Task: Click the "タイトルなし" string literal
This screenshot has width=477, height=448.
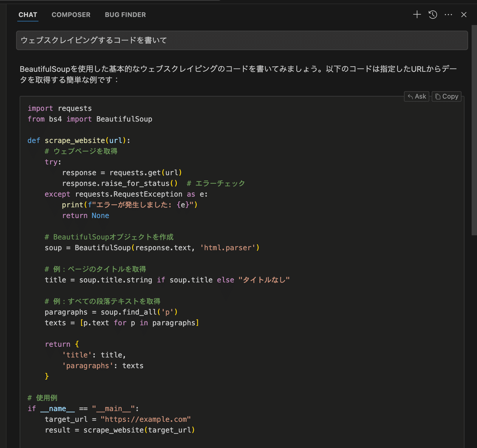Action: click(264, 280)
